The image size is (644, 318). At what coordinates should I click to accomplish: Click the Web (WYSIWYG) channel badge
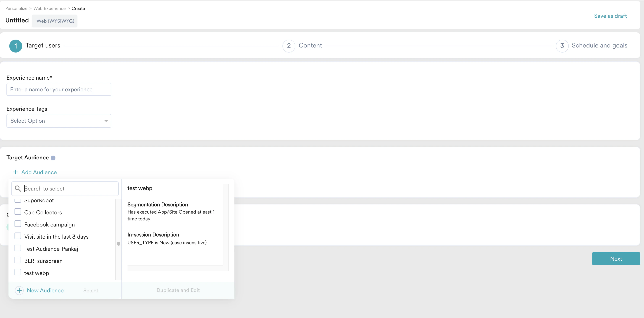tap(55, 21)
